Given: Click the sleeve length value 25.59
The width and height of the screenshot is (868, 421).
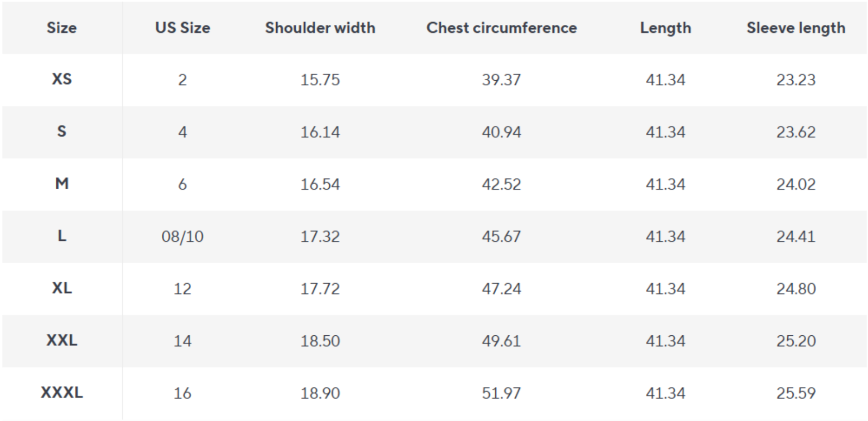Looking at the screenshot, I should 796,393.
